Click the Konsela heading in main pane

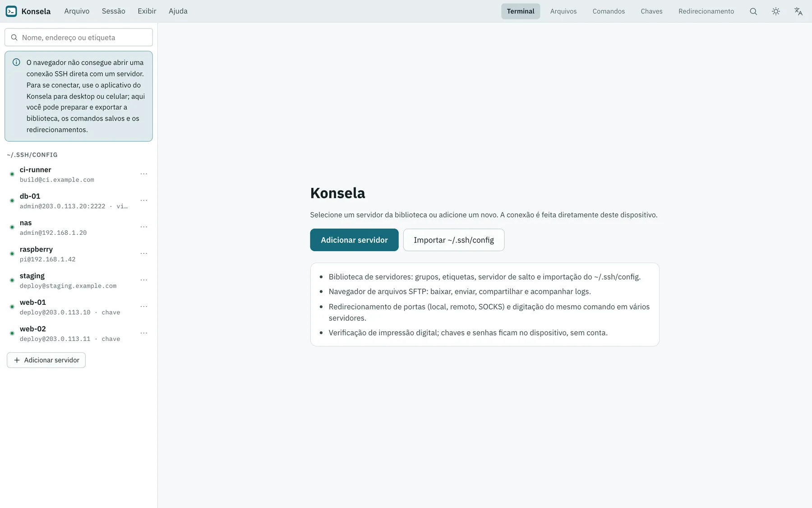pos(337,193)
